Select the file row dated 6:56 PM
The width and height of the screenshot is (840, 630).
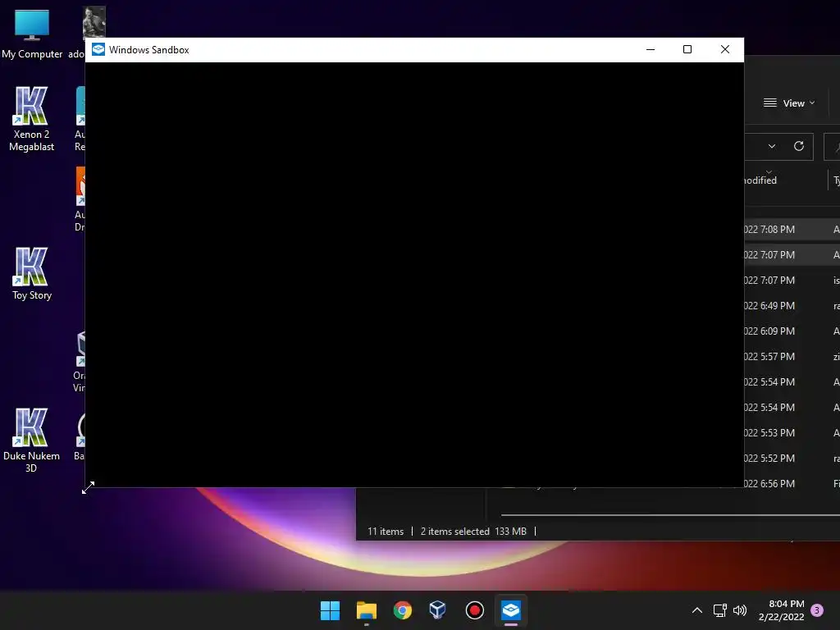pos(792,484)
